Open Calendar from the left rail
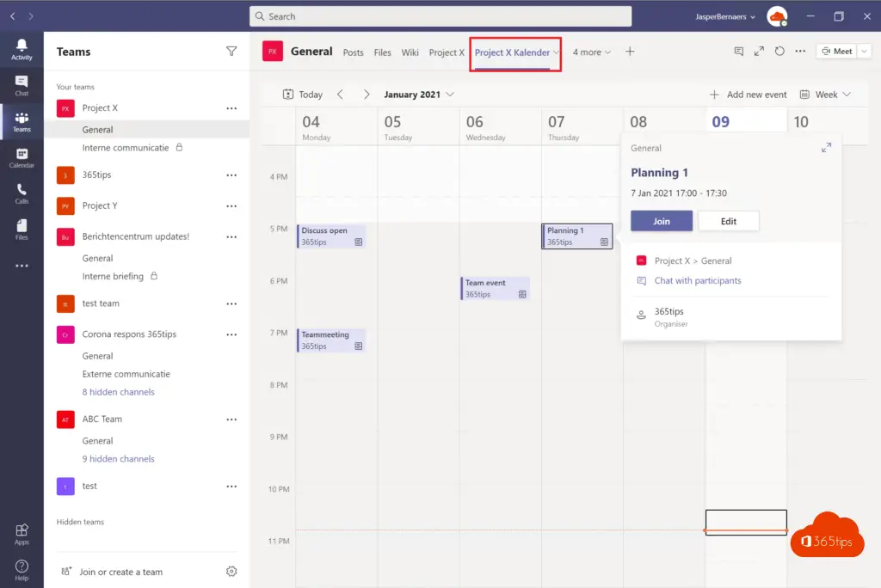Viewport: 881px width, 588px height. pyautogui.click(x=22, y=157)
